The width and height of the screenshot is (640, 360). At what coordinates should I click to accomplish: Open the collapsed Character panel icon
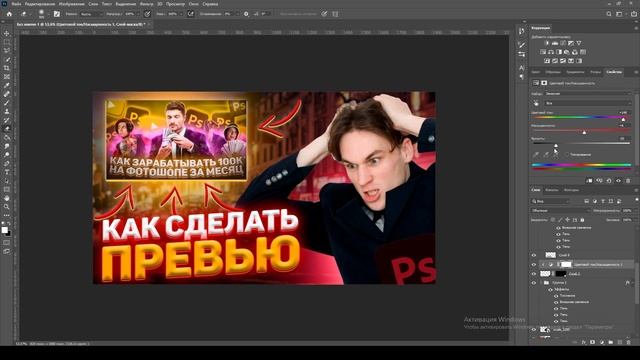[522, 67]
